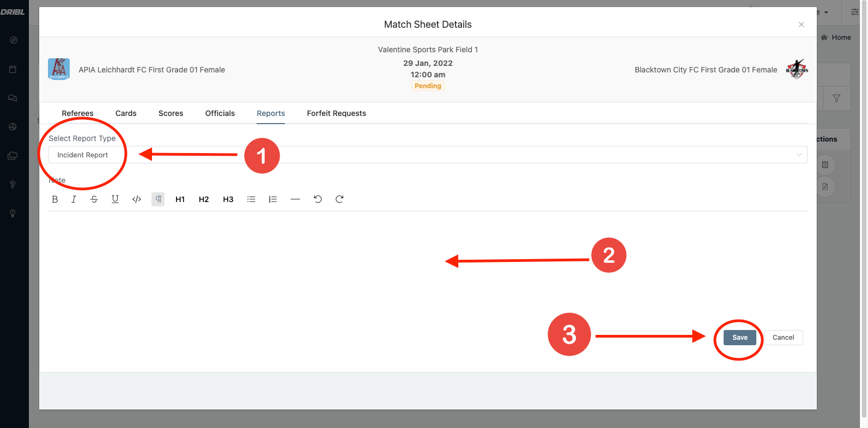Switch to the Cards tab
The width and height of the screenshot is (868, 428).
pos(126,113)
